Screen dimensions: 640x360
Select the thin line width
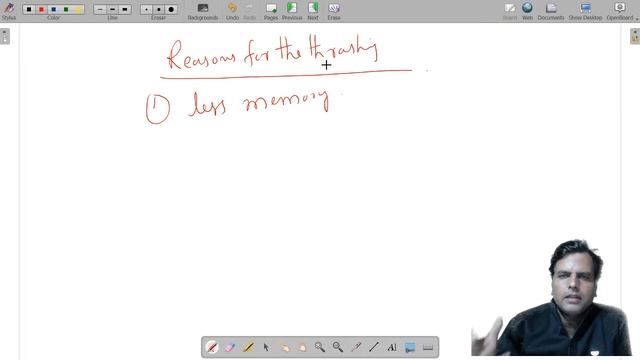pos(100,9)
